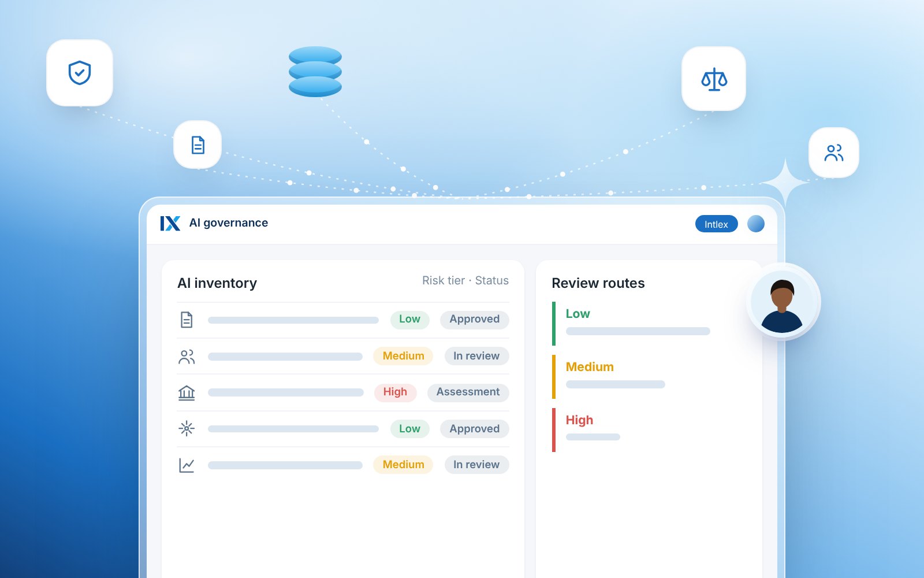
Task: Click Low badge in the sunburst row
Action: click(x=409, y=429)
